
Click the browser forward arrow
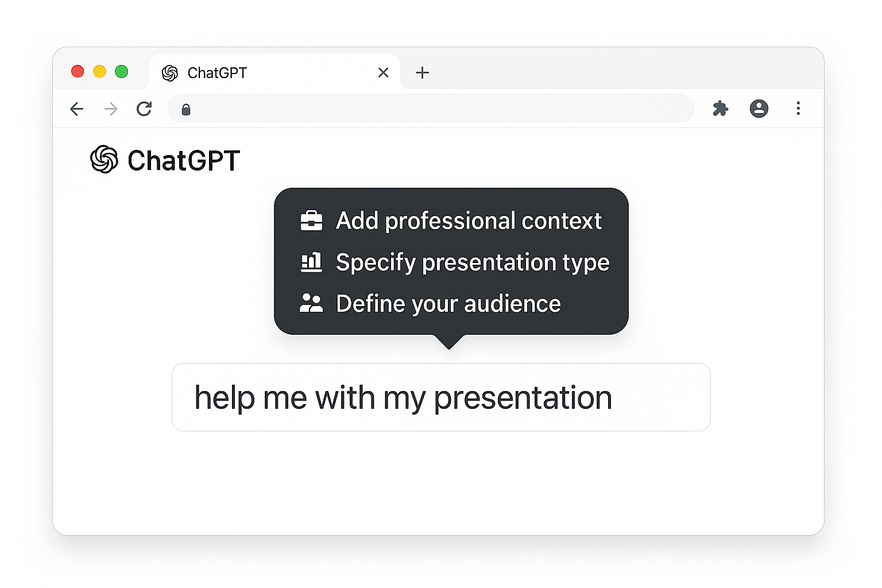pos(111,109)
